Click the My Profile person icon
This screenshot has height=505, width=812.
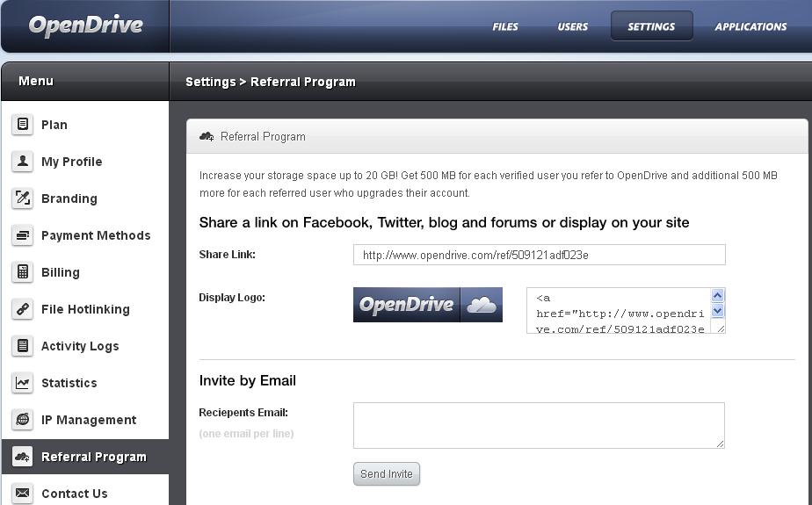click(22, 161)
